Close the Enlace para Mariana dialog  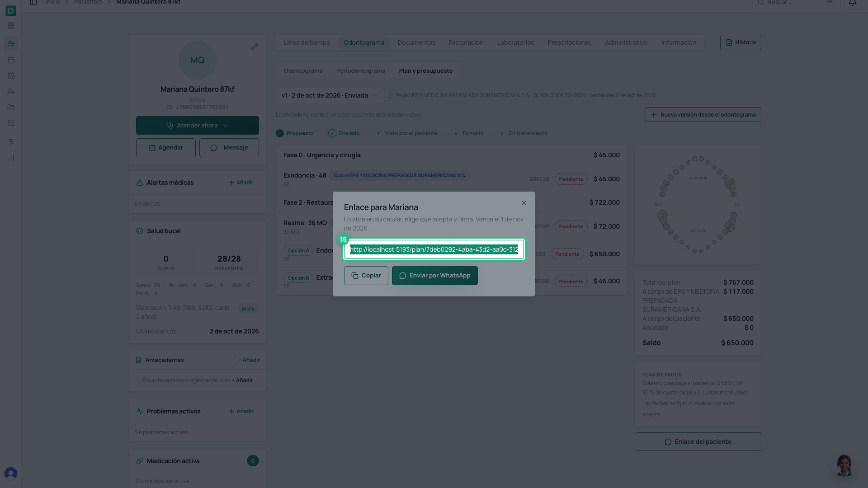coord(524,203)
